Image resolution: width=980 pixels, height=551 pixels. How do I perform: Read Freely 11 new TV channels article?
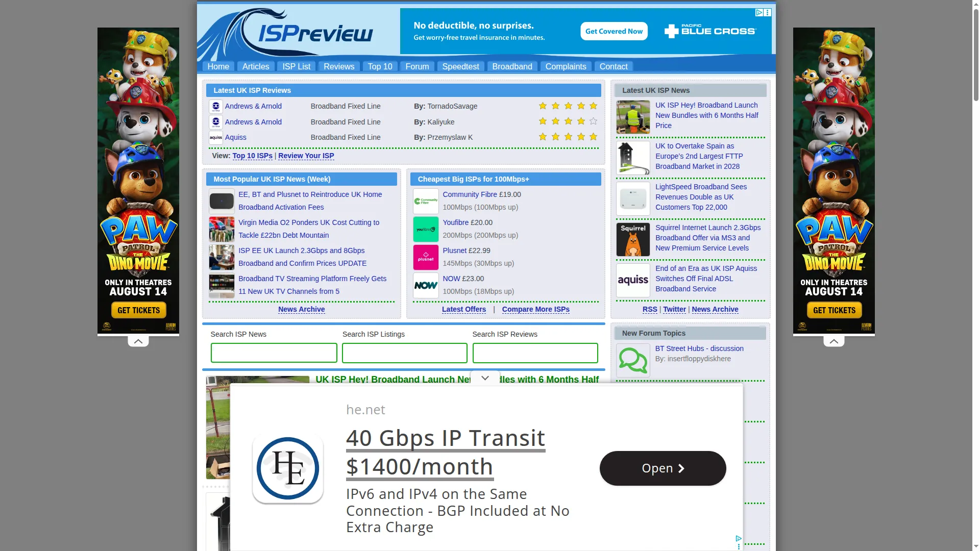pos(312,285)
